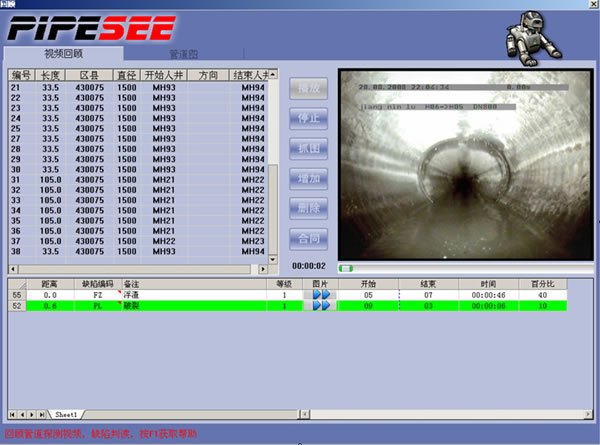Screen dimensions: 600x445
Task: Click the 105.0 length in row 34
Action: pos(51,210)
